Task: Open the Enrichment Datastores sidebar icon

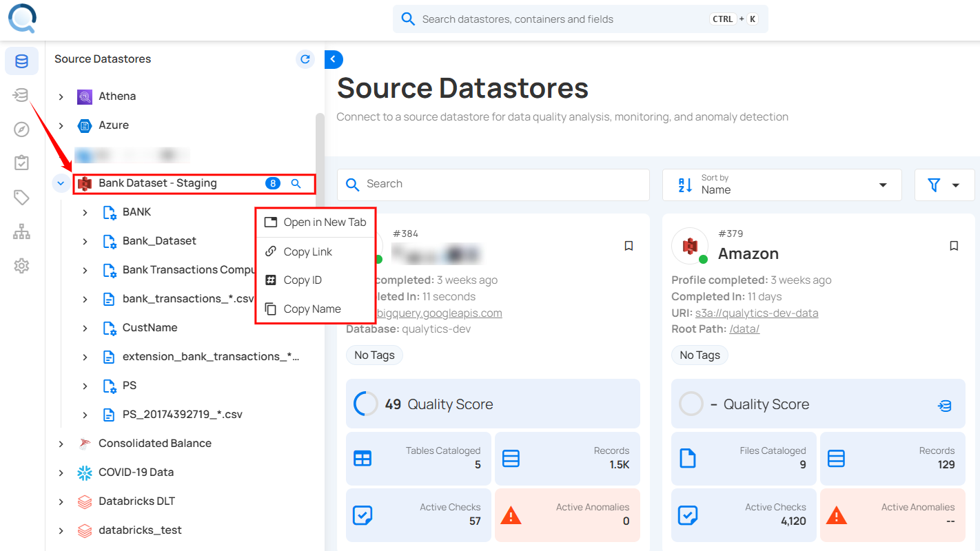Action: coord(21,95)
